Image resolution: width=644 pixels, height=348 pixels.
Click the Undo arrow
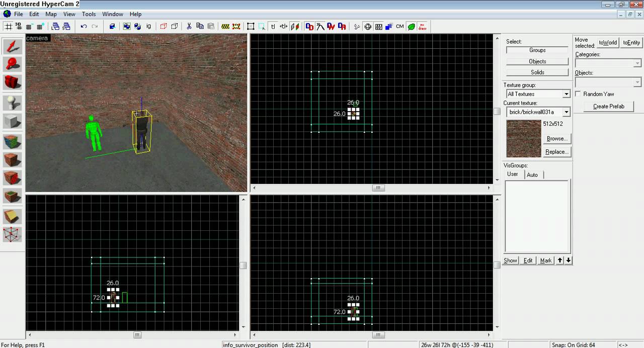click(84, 26)
